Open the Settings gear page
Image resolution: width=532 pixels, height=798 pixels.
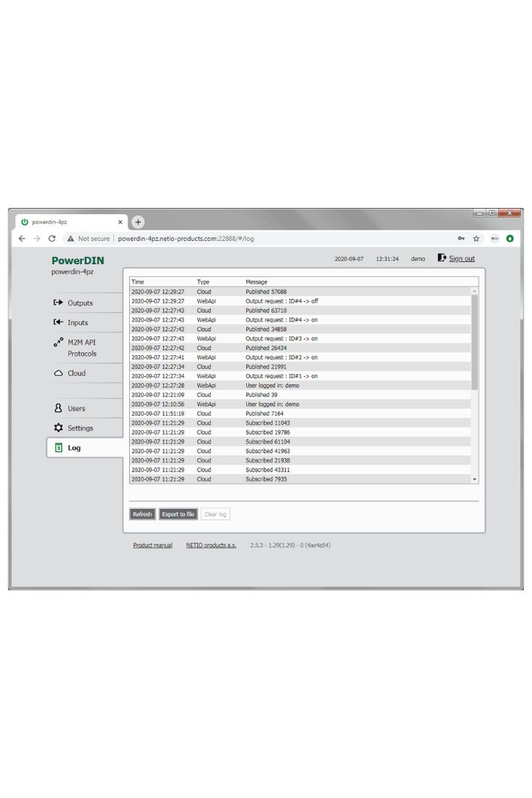[x=80, y=428]
